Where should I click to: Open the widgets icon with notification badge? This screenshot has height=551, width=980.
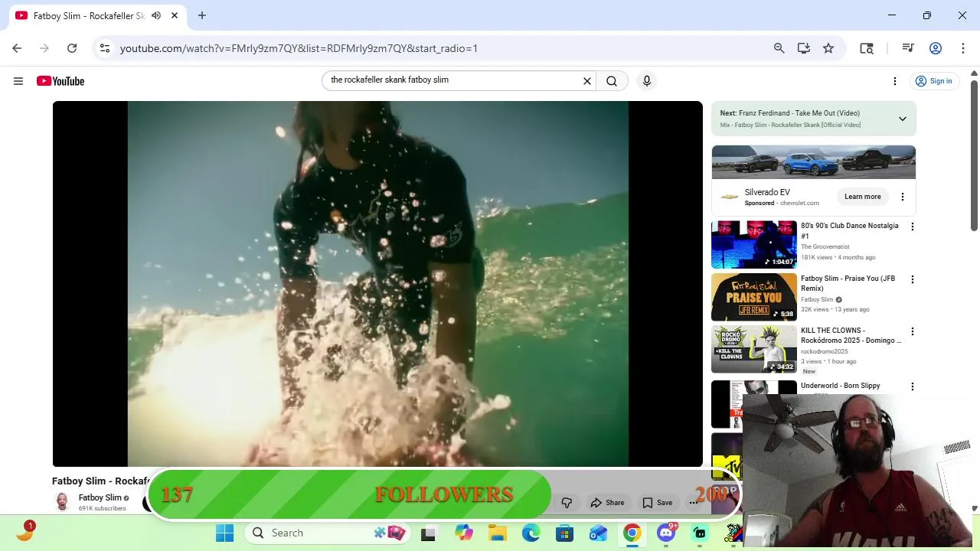24,532
